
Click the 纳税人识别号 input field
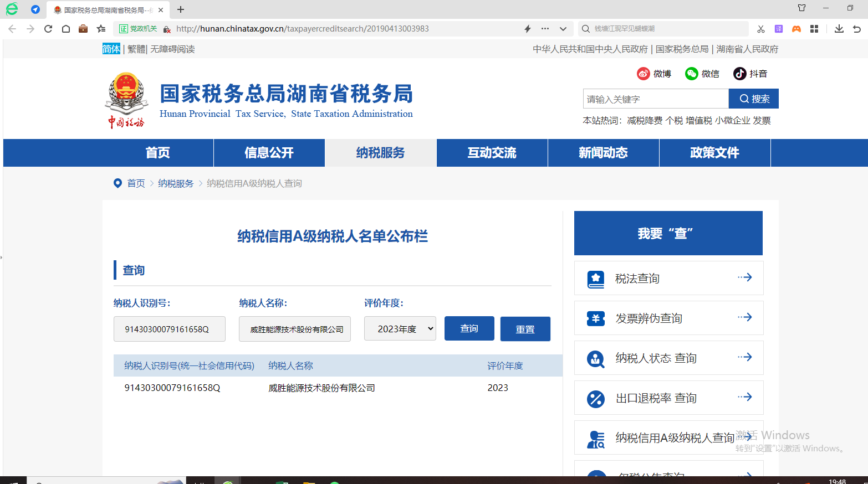[169, 329]
